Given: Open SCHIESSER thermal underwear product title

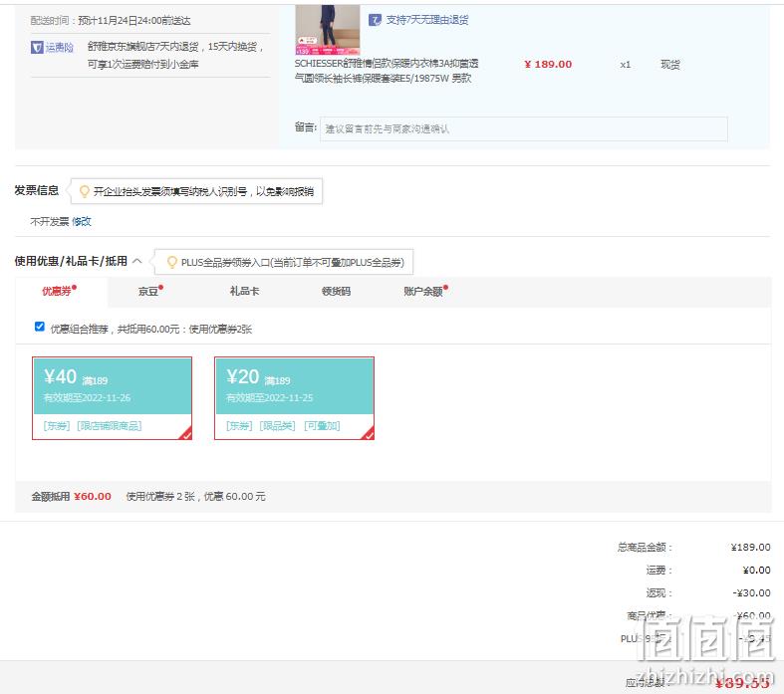Looking at the screenshot, I should 386,71.
